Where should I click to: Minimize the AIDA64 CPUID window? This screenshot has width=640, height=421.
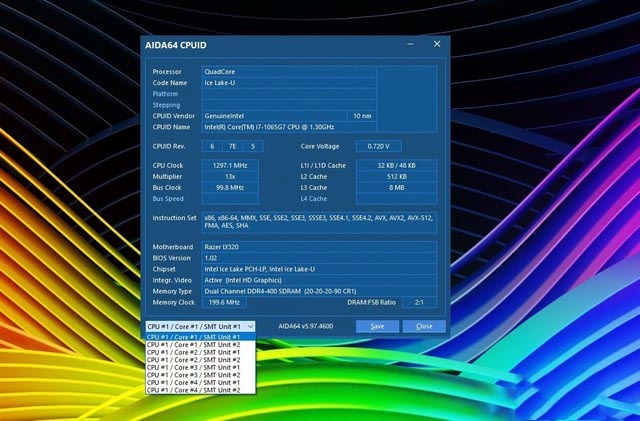pyautogui.click(x=410, y=44)
